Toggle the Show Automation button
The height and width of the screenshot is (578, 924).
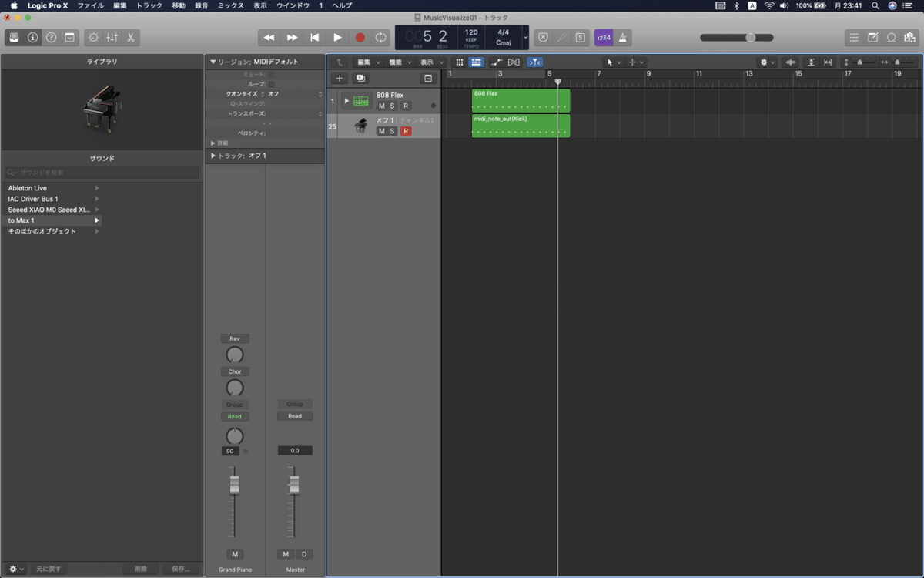pyautogui.click(x=497, y=62)
